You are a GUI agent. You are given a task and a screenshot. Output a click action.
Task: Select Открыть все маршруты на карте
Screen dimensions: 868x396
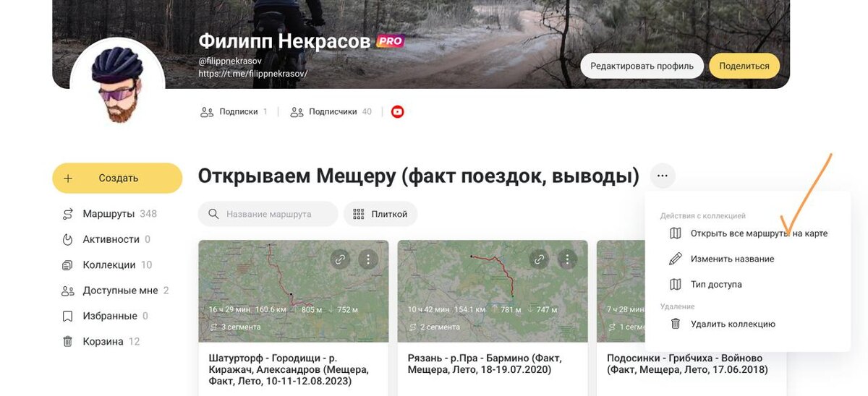tap(748, 233)
